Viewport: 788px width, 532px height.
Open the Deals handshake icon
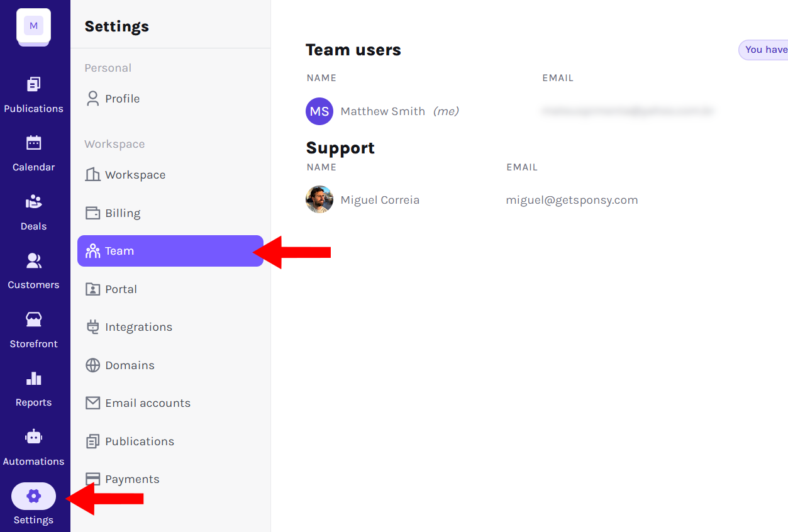pyautogui.click(x=33, y=202)
